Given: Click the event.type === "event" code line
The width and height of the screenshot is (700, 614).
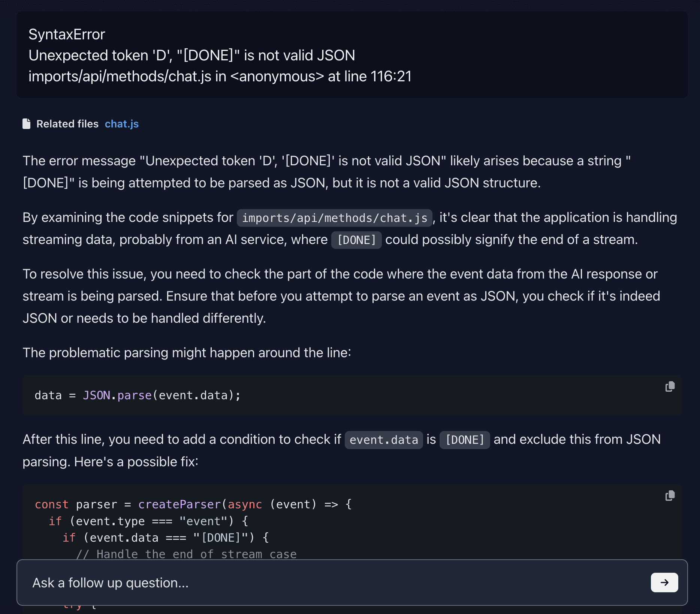Looking at the screenshot, I should [148, 521].
